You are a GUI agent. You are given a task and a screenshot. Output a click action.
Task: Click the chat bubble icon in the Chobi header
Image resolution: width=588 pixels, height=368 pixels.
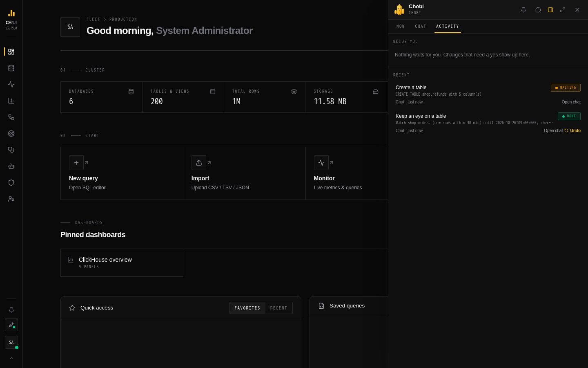coord(538,10)
